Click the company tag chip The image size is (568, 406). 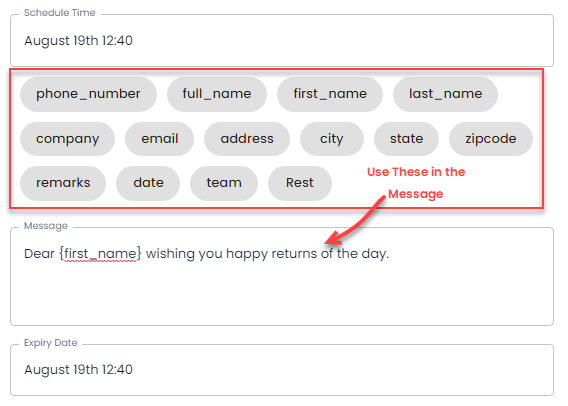[67, 139]
